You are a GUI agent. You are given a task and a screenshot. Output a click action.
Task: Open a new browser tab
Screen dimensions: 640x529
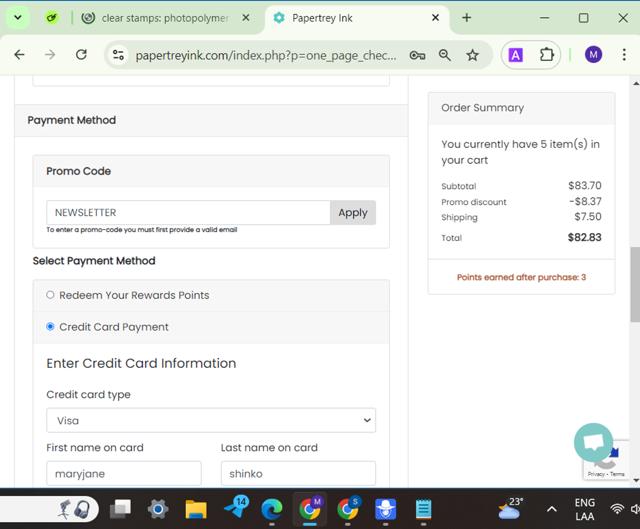tap(467, 18)
